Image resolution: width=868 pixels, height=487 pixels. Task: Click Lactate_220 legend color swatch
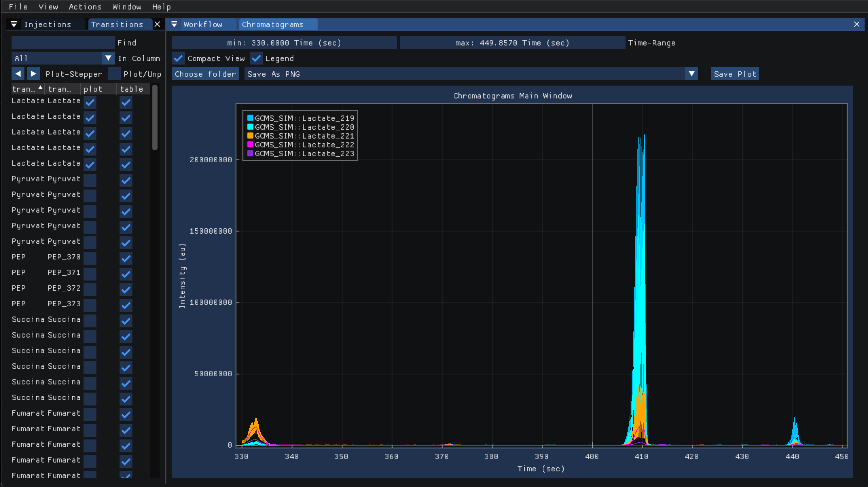250,127
